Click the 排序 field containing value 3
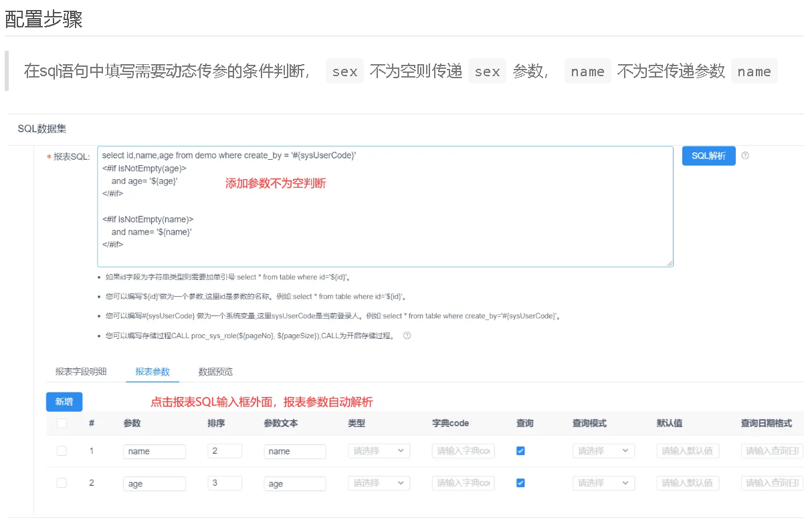804x532 pixels. (x=225, y=483)
